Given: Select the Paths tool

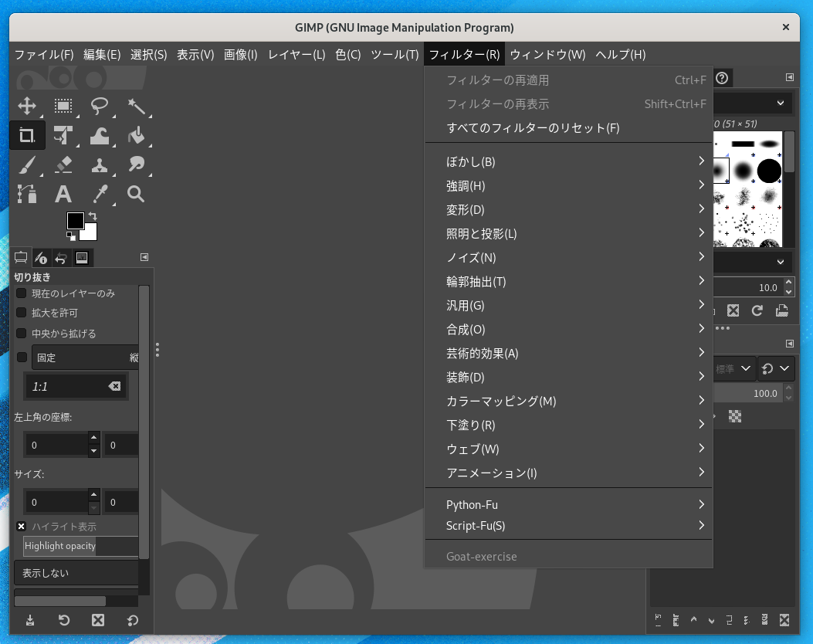Looking at the screenshot, I should (x=27, y=194).
